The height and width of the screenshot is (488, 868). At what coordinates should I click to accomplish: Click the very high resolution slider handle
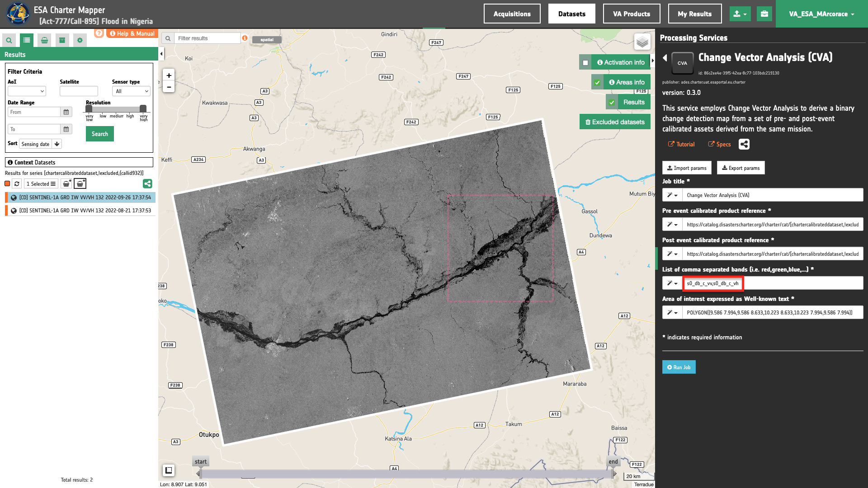point(143,108)
